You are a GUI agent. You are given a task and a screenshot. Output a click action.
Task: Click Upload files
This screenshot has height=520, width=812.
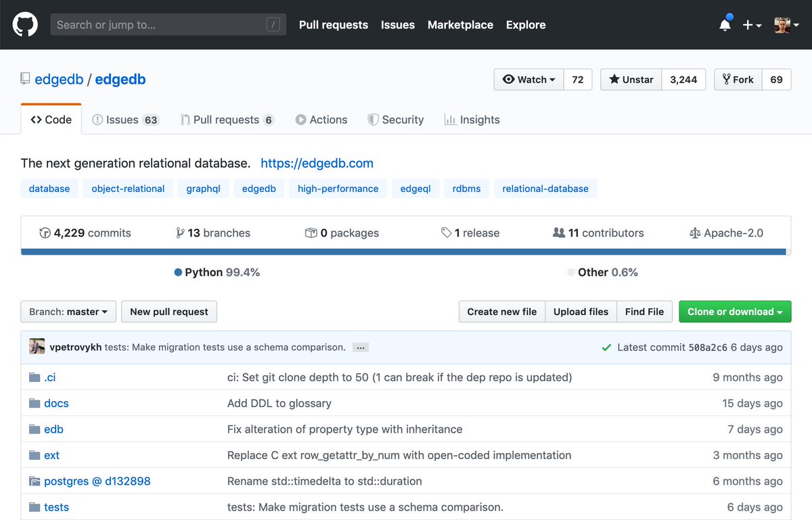[581, 312]
